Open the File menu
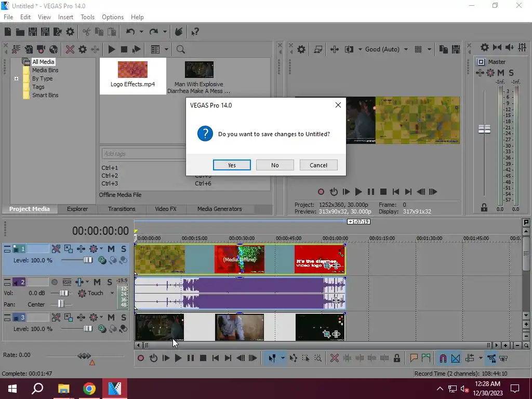The image size is (532, 399). 8,17
